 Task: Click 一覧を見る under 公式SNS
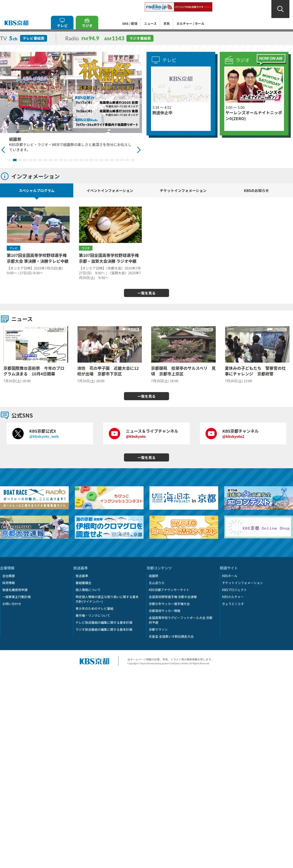coord(146,458)
